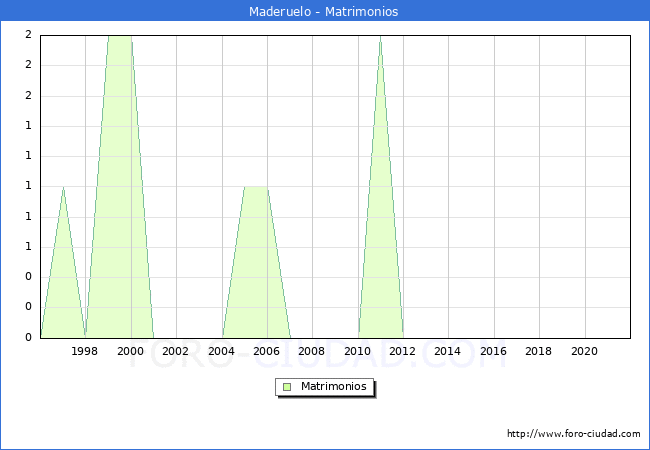Select the 2016 x-axis label

point(493,351)
